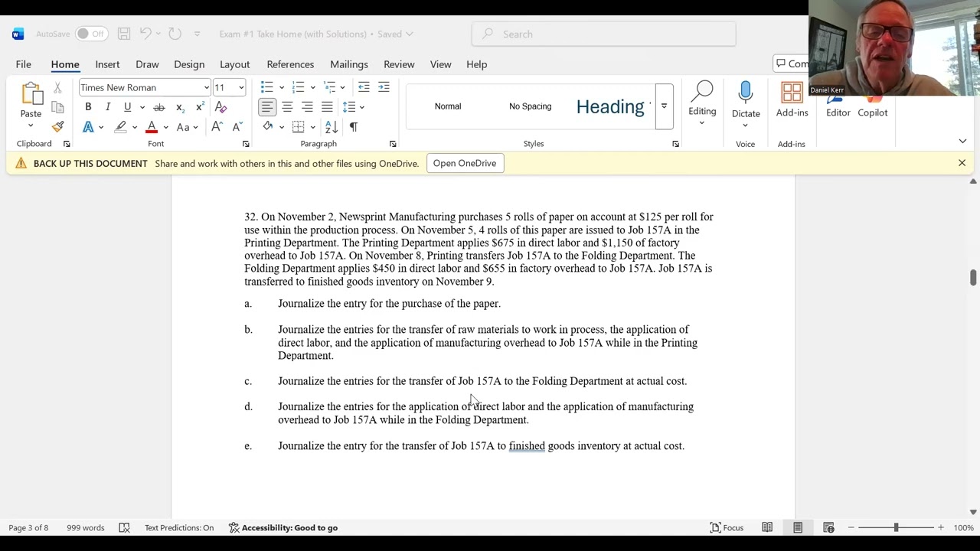Image resolution: width=980 pixels, height=551 pixels.
Task: Click the Paste clipboard icon
Action: 31,94
